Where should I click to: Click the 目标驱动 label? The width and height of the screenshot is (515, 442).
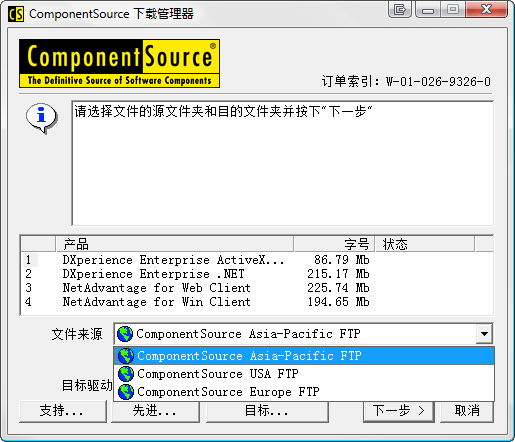pos(87,385)
